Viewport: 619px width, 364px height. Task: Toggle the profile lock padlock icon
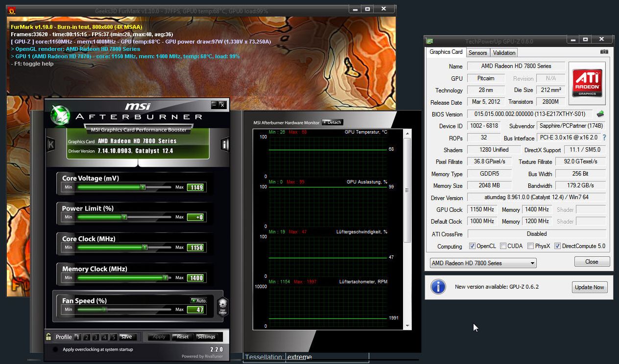(48, 337)
